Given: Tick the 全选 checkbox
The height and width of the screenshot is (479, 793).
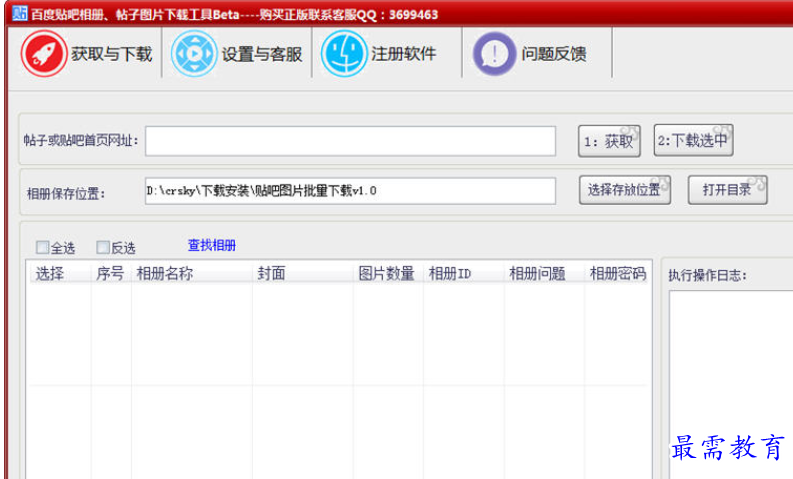Looking at the screenshot, I should (42, 247).
